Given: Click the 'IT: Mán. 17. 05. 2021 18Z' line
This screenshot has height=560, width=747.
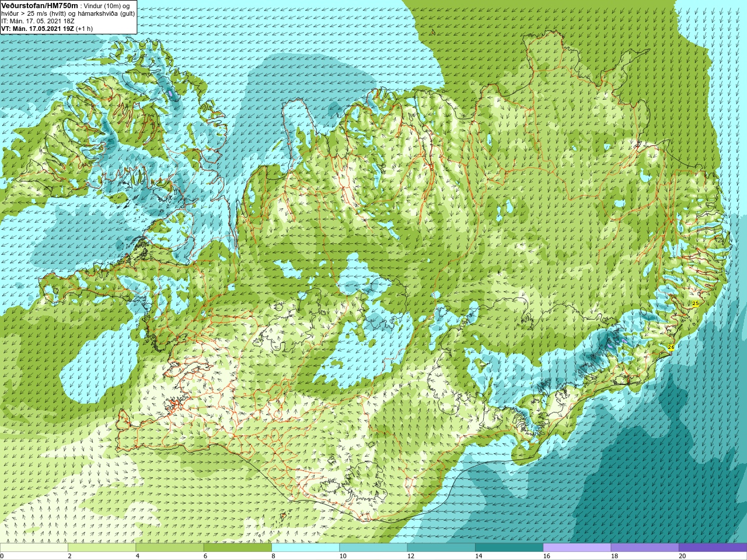Looking at the screenshot, I should click(38, 20).
